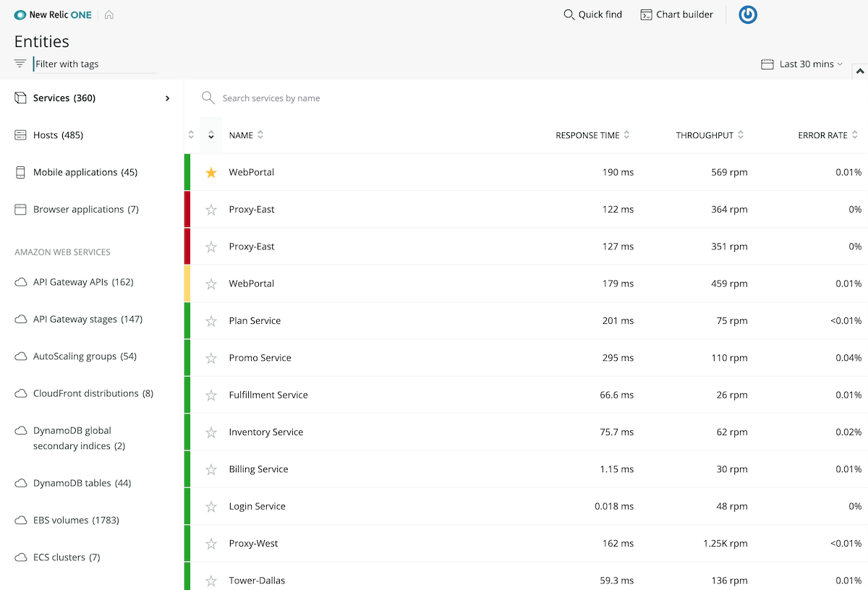Favorite the Billing Service row
868x590 pixels.
[x=211, y=469]
